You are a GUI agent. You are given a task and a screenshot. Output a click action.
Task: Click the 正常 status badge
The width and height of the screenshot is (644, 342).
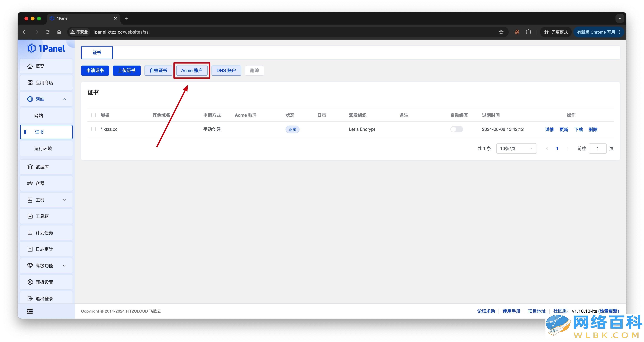(x=292, y=129)
